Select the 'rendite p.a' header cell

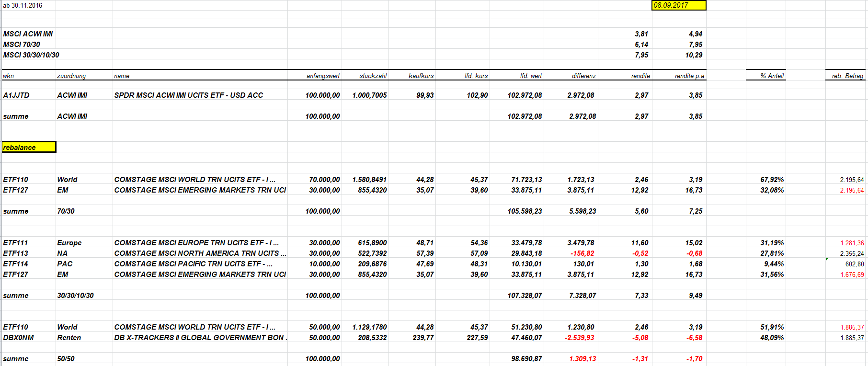click(x=679, y=76)
